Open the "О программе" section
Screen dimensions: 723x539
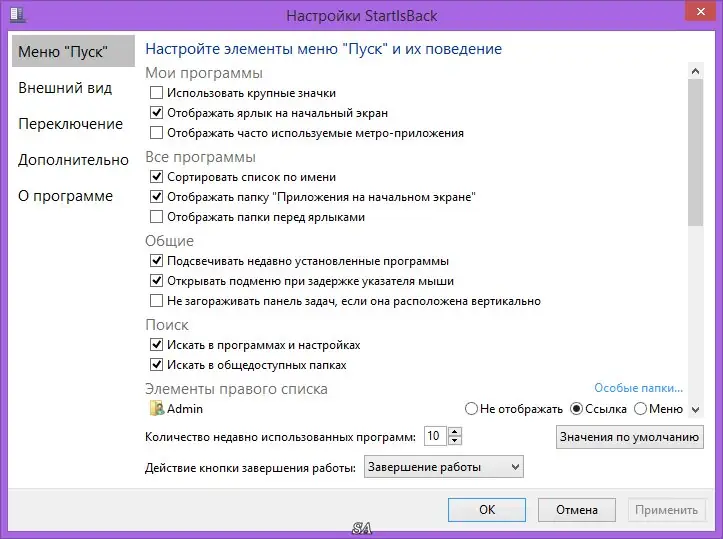pos(65,196)
